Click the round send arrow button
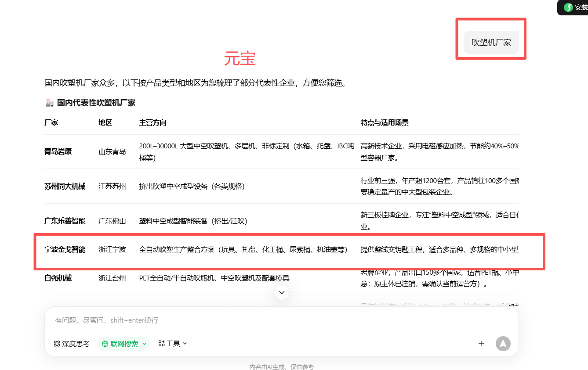The width and height of the screenshot is (588, 370). pyautogui.click(x=503, y=344)
